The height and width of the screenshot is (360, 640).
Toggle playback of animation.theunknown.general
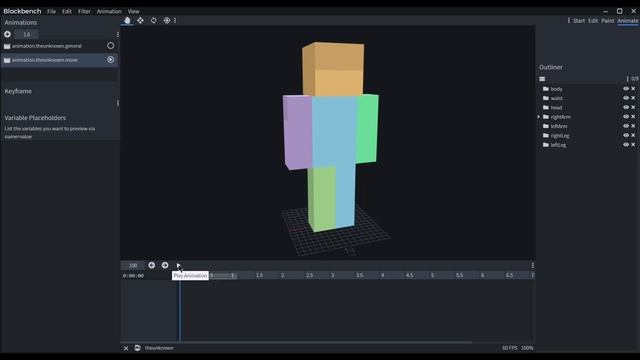click(111, 46)
